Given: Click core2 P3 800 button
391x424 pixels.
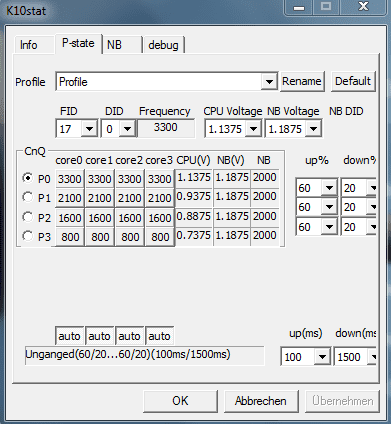Looking at the screenshot, I should [x=130, y=237].
